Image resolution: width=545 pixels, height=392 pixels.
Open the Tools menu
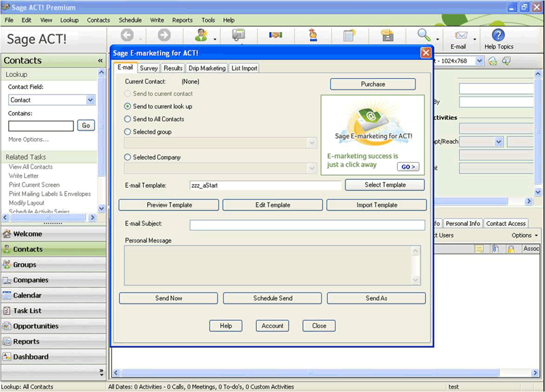208,20
